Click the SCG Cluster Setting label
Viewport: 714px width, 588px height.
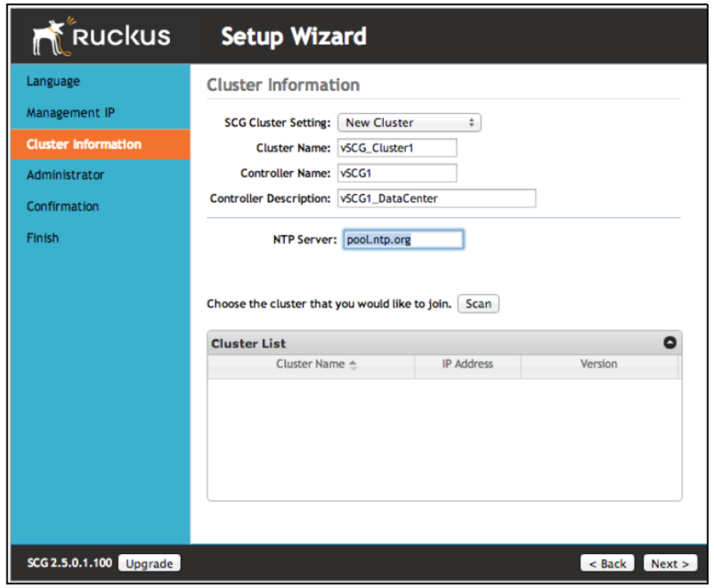point(277,123)
